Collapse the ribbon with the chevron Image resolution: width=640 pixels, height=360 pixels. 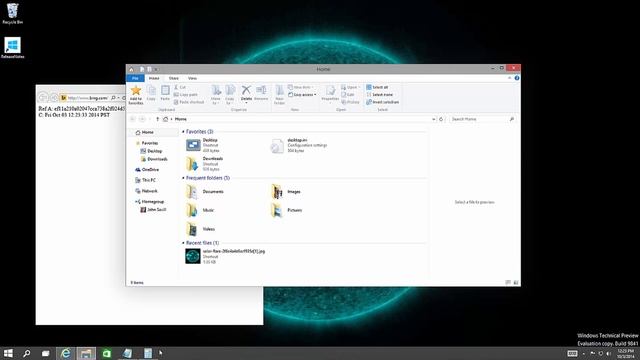pos(509,78)
